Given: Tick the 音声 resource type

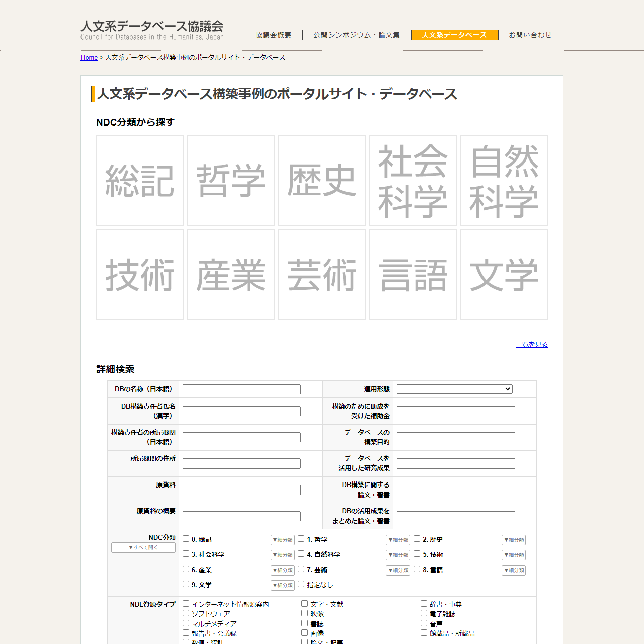Looking at the screenshot, I should click(x=424, y=623).
